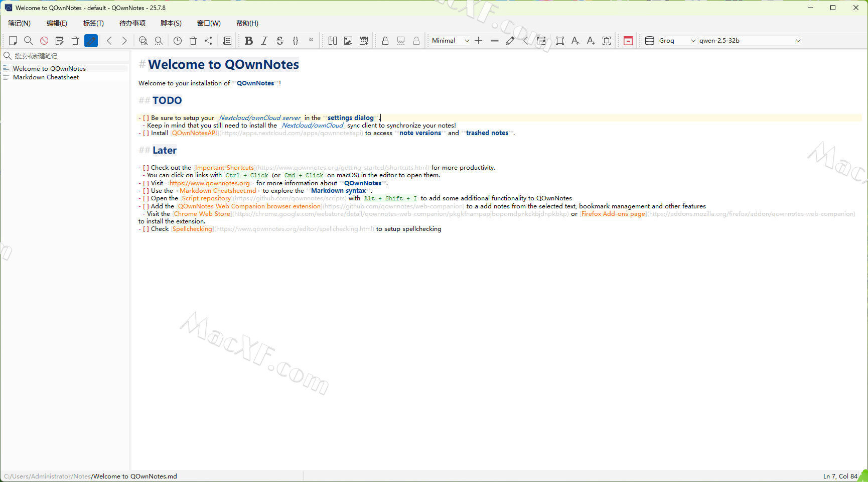This screenshot has width=868, height=482.
Task: Click the Important-Shortcuts link
Action: 224,168
